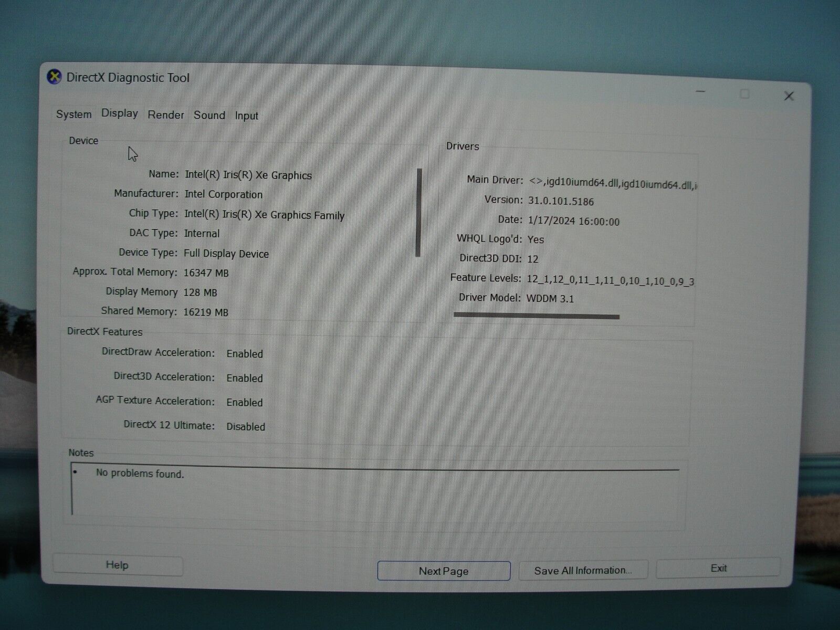Viewport: 840px width, 630px height.
Task: Click Full Display Device value
Action: pyautogui.click(x=226, y=254)
